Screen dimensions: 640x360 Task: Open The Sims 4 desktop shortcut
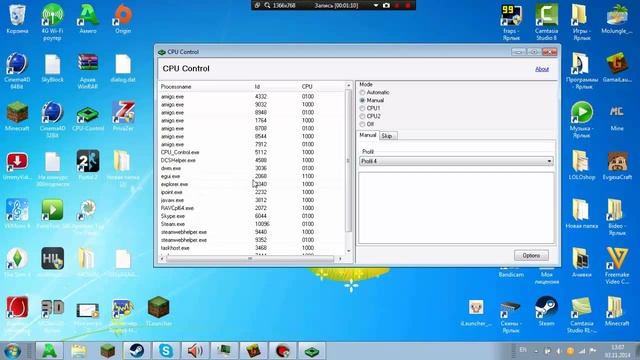pos(17,262)
